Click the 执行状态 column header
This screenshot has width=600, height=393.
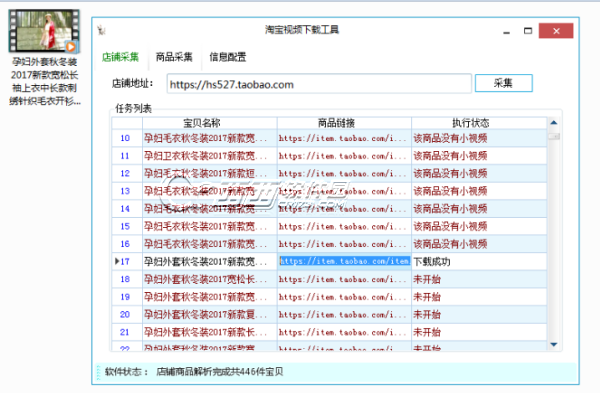coord(479,123)
